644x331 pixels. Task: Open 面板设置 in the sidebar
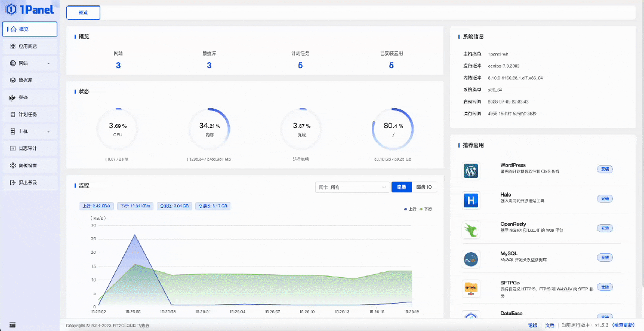point(30,166)
